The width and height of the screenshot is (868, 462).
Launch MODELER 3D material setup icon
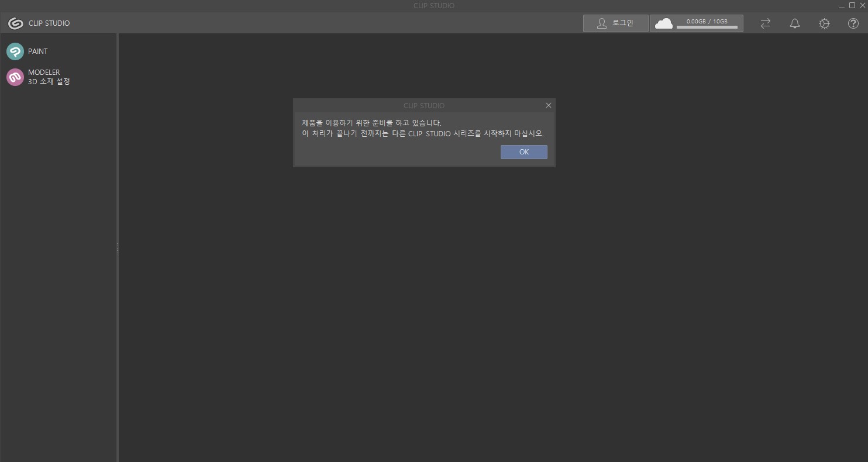point(15,77)
